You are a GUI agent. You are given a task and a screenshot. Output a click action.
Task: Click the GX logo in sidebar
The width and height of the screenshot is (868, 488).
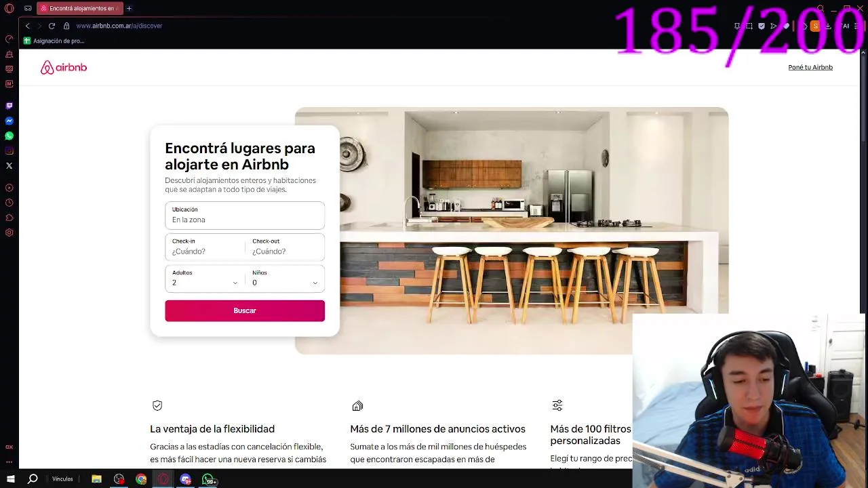coord(9,447)
